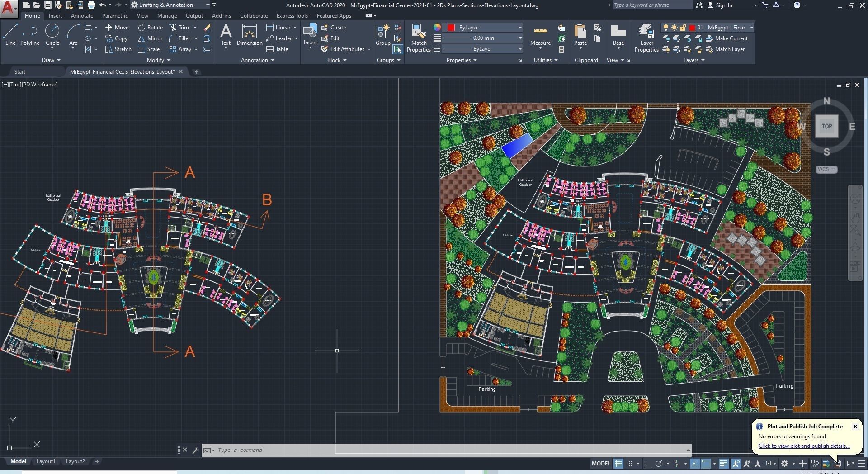Click Sign In
The height and width of the screenshot is (474, 868).
point(720,5)
